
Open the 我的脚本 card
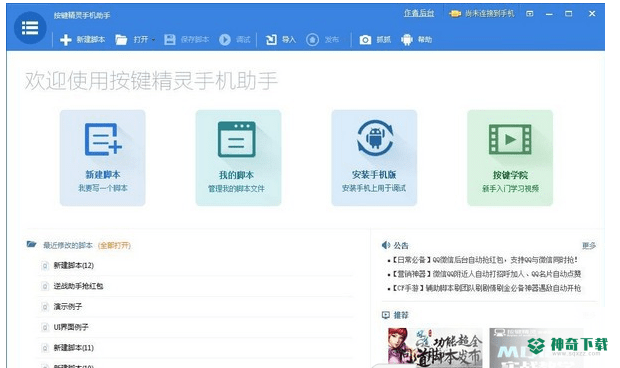(x=238, y=158)
